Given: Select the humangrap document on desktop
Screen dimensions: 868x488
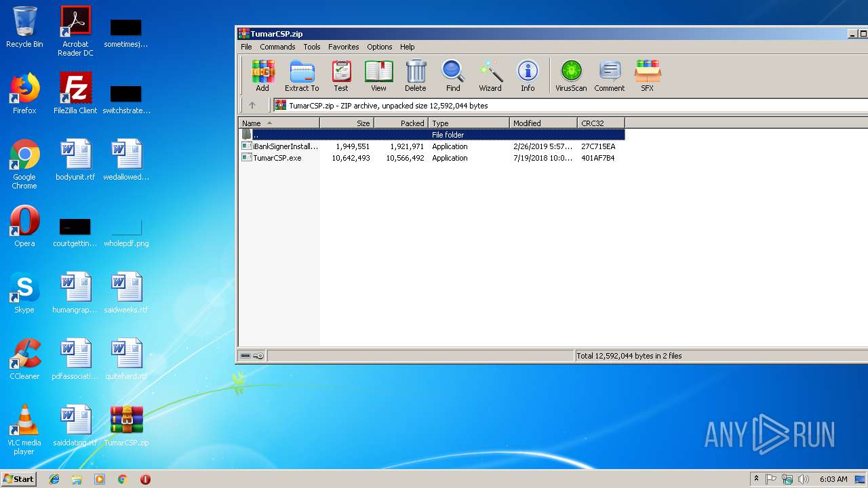Looking at the screenshot, I should tap(75, 293).
